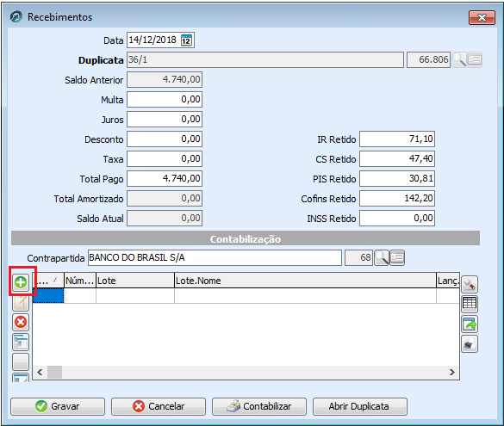Click the Abrir Duplicata button
This screenshot has width=504, height=426.
pyautogui.click(x=359, y=406)
